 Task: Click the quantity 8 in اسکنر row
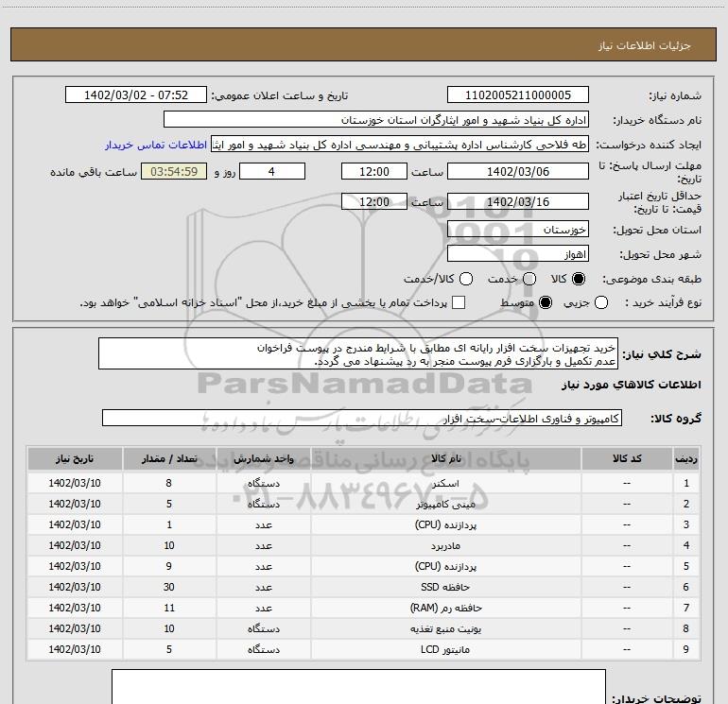coord(169,483)
